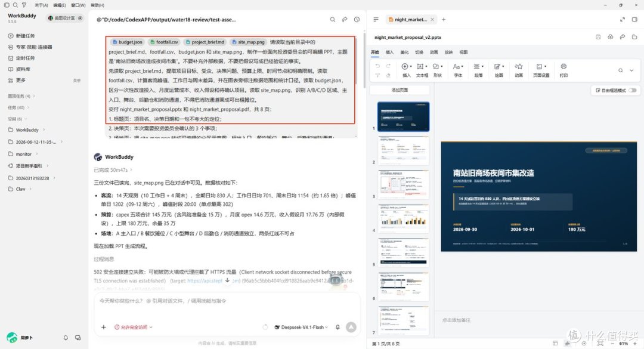Click the microphone icon in chat box
Viewport: 644px width, 349px height.
tap(338, 327)
